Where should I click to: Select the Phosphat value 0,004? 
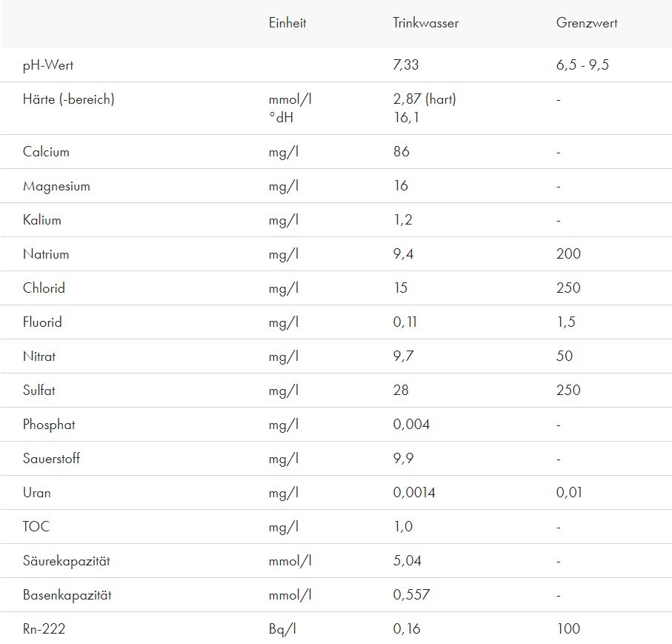click(411, 425)
